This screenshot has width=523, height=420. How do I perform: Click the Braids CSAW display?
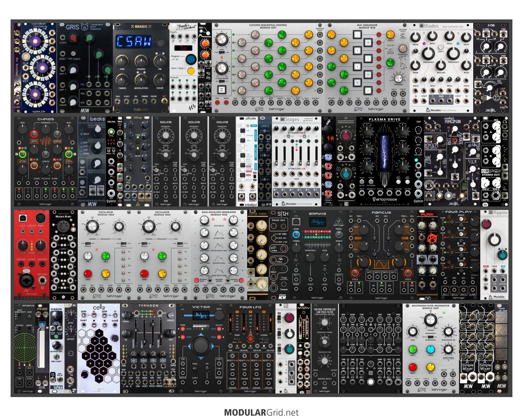point(133,42)
